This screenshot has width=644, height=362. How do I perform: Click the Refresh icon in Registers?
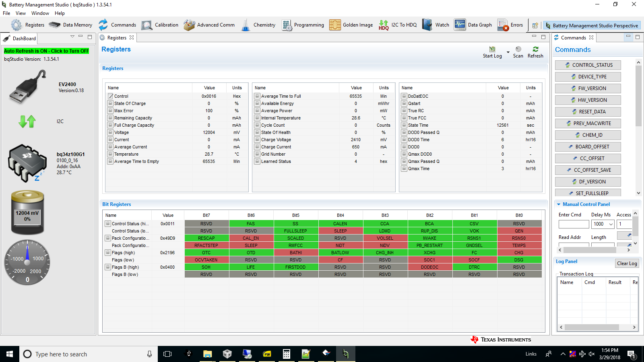[535, 49]
